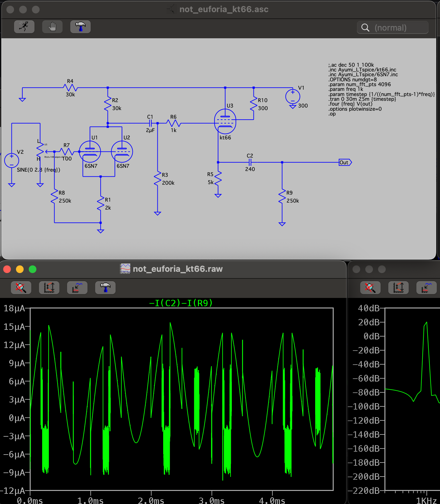Image resolution: width=440 pixels, height=504 pixels.
Task: Click the 18µA vertical axis label
Action: point(14,308)
